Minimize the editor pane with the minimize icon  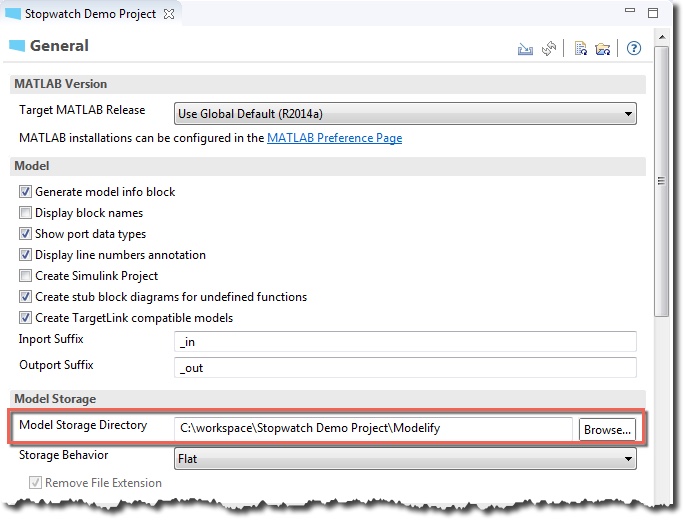pos(630,10)
